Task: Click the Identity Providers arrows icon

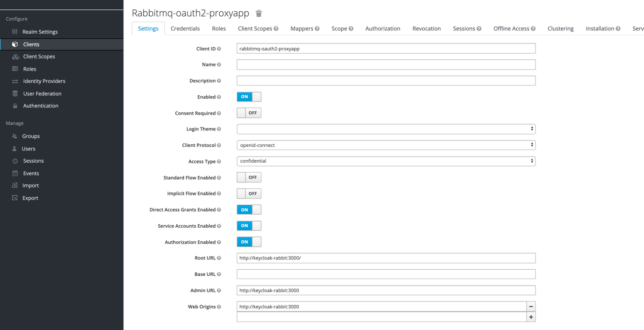Action: click(x=15, y=81)
